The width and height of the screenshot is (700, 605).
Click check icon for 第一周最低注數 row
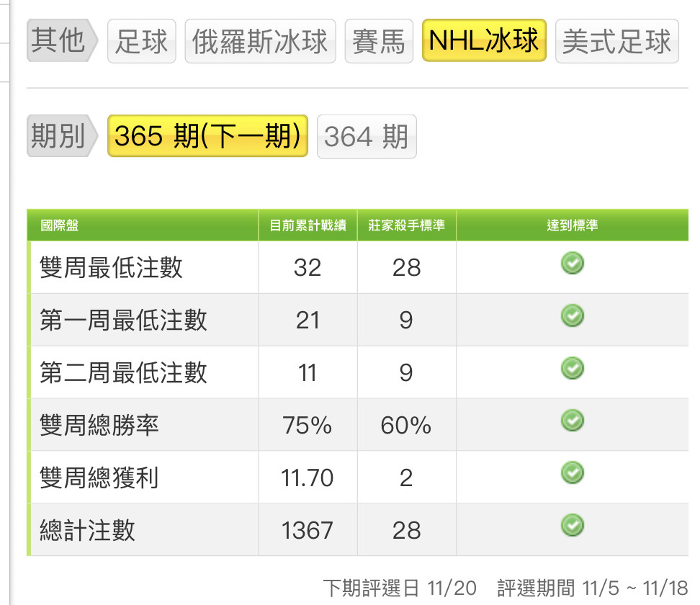[x=573, y=315]
